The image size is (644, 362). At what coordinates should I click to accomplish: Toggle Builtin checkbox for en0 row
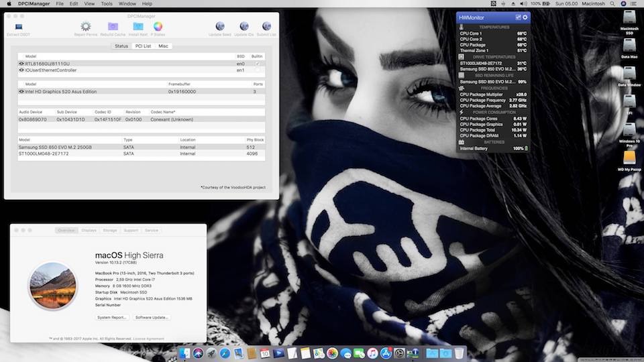click(x=257, y=64)
